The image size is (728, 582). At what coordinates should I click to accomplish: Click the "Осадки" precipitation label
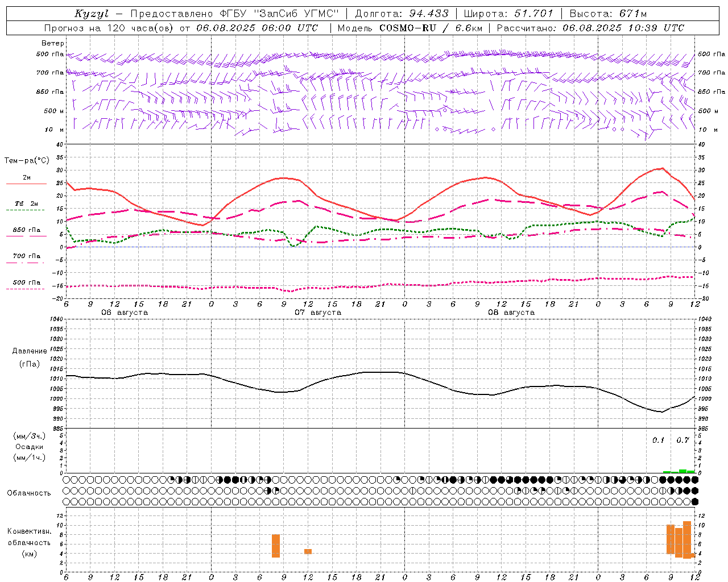(30, 447)
